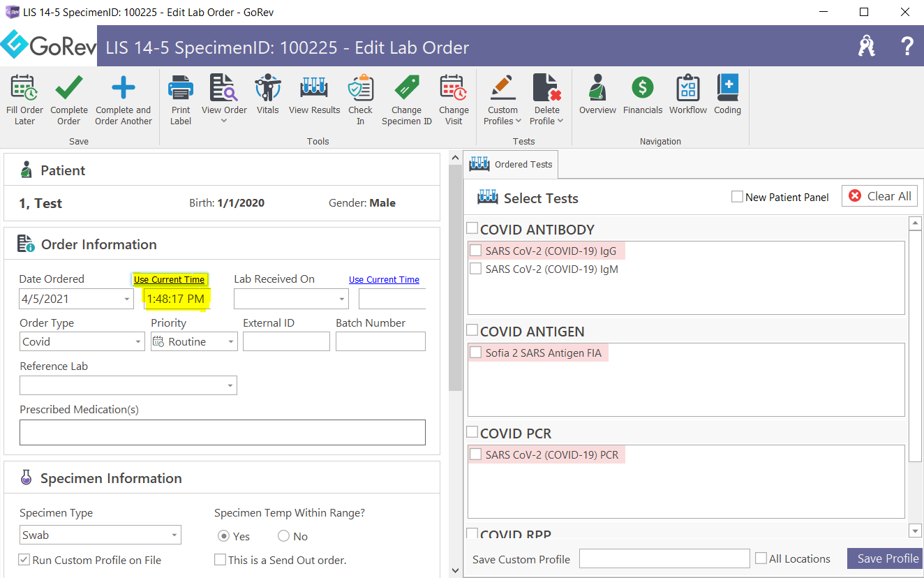Check SARS CoV-2 (COVID-19) IgM test
This screenshot has height=578, width=924.
click(x=475, y=268)
